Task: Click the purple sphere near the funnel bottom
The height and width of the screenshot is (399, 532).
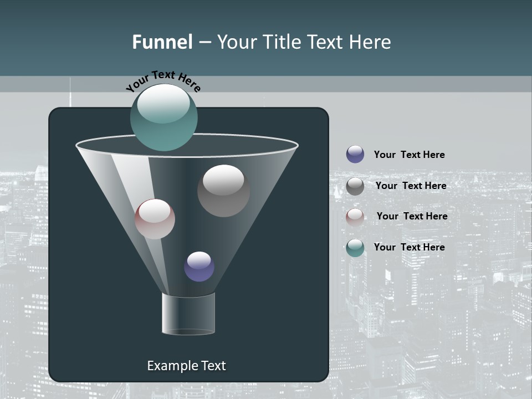Action: pos(199,267)
